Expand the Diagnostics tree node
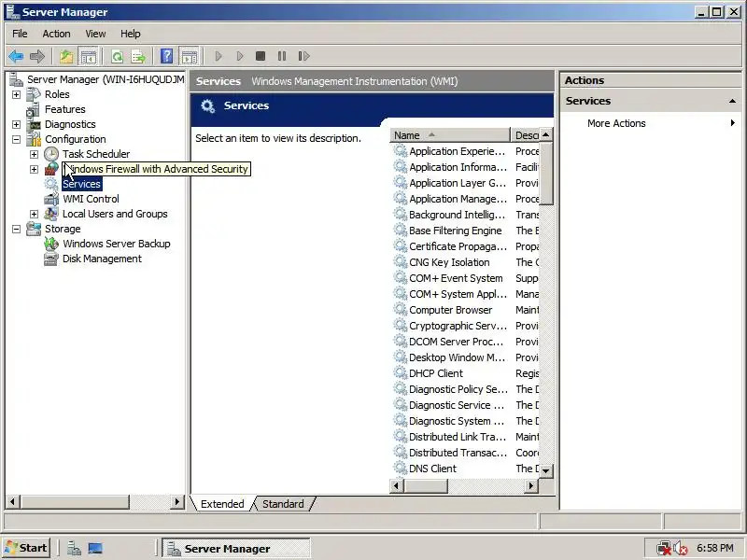 [x=16, y=125]
